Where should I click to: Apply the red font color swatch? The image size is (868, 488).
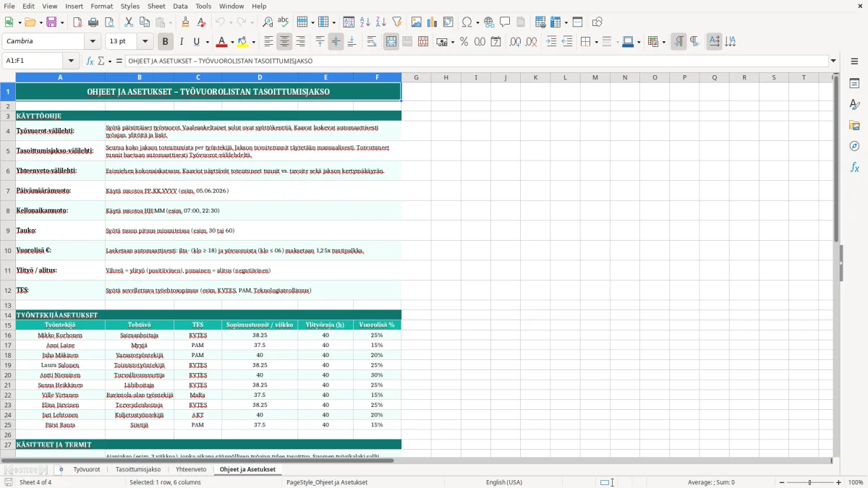[221, 42]
